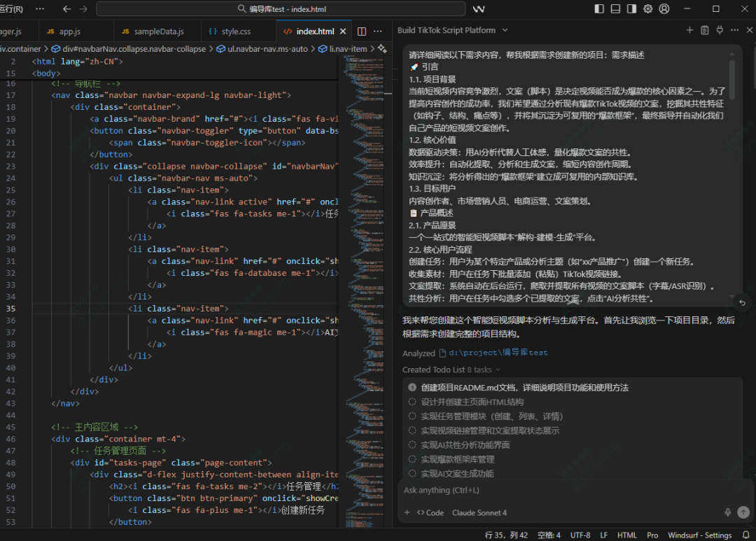This screenshot has width=756, height=541.
Task: Click html lang="zh-CN" sticky line
Action: [x=77, y=61]
